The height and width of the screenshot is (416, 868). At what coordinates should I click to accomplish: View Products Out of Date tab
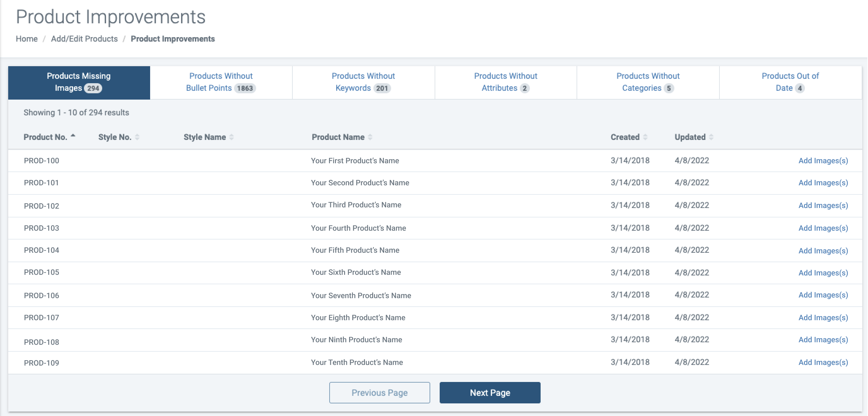coord(790,82)
